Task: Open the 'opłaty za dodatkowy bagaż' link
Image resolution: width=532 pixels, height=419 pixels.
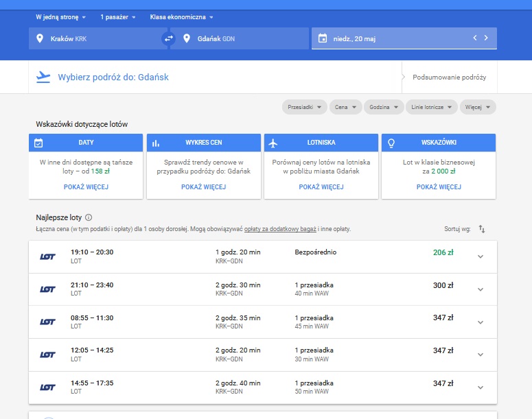Action: point(280,229)
